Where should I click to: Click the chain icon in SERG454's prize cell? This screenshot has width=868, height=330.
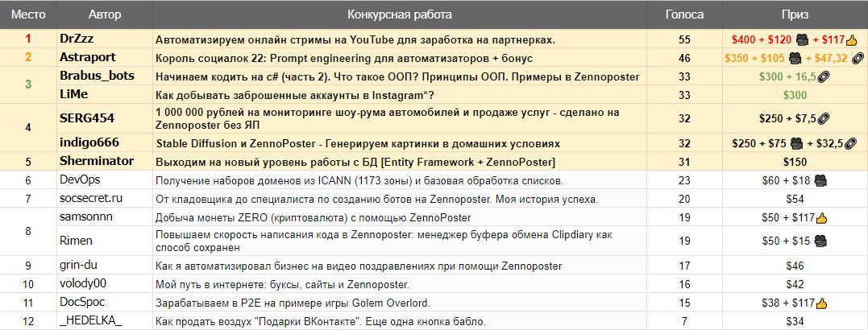(824, 118)
